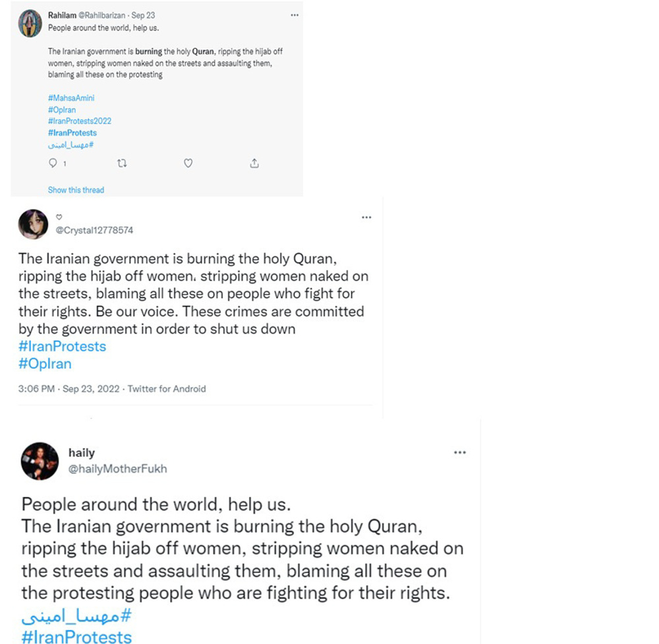Screen dimensions: 659x644
Task: Click the retweet icon on Rahilam's tweet
Action: 122,163
